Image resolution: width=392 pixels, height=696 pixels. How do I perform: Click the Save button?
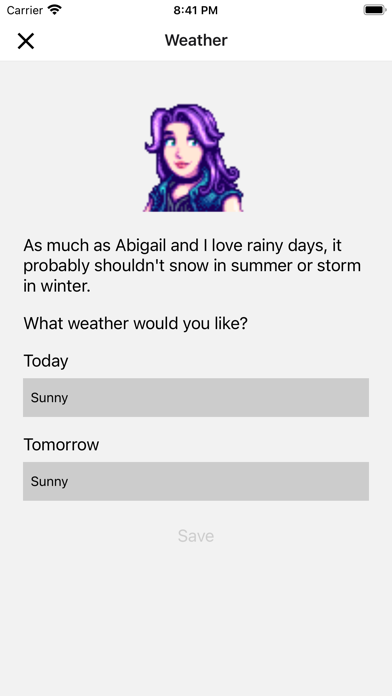(196, 536)
